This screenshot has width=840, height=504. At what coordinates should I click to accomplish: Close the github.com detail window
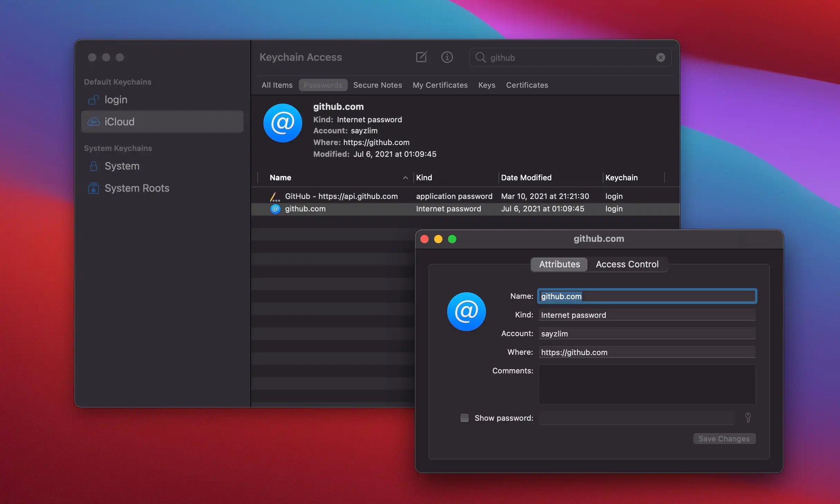[424, 239]
